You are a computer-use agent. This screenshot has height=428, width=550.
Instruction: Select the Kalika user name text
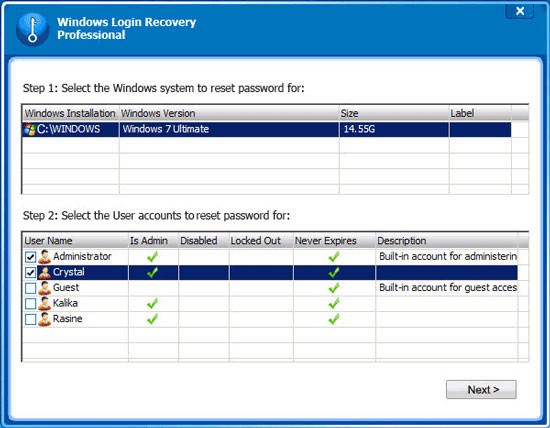coord(65,303)
